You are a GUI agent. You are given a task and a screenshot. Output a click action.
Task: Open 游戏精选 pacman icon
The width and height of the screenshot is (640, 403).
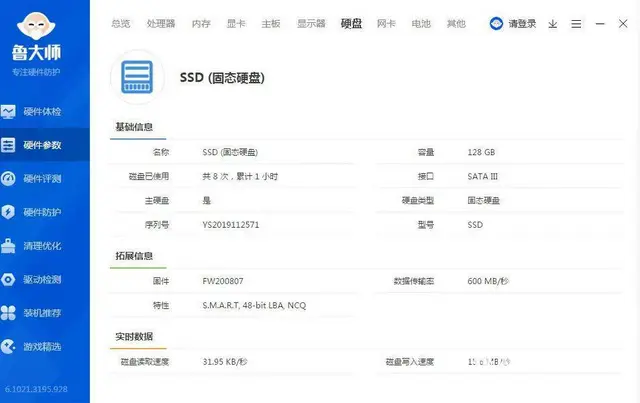[x=8, y=347]
